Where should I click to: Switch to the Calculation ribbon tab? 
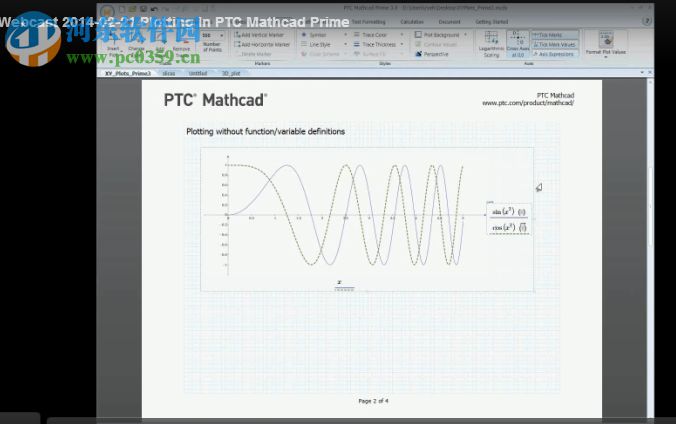click(x=412, y=22)
